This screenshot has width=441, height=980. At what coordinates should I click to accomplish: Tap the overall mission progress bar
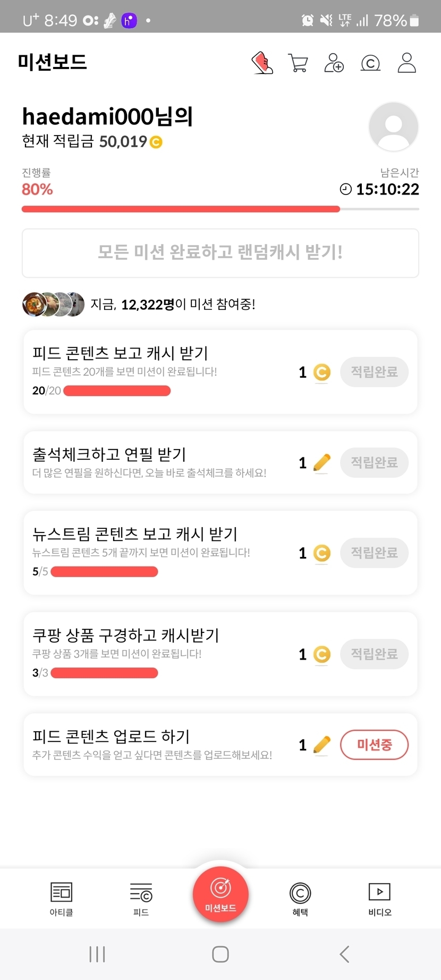click(220, 209)
